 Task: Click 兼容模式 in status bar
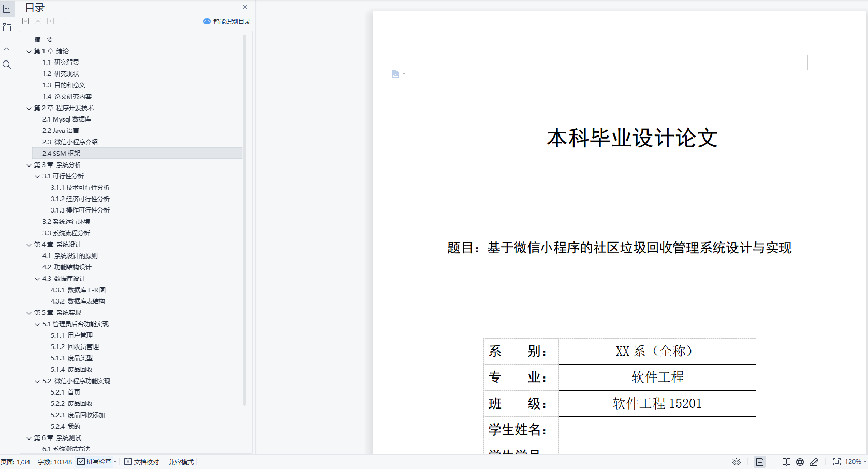pyautogui.click(x=181, y=462)
